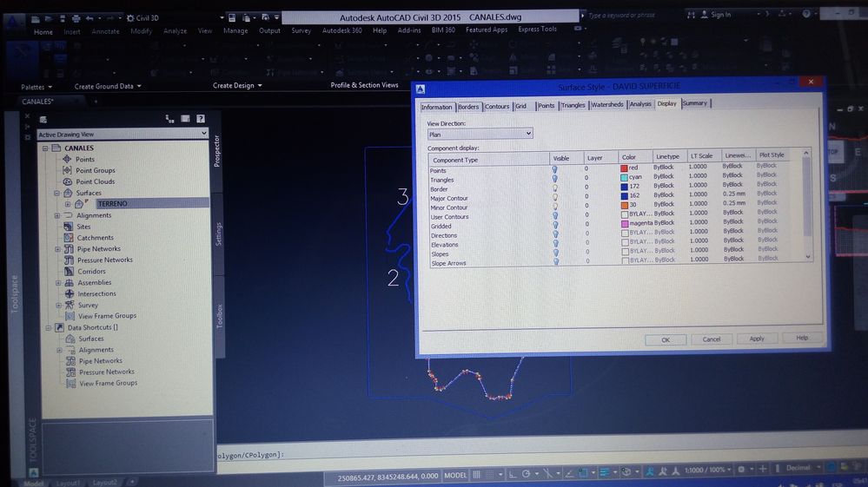The image size is (868, 487).
Task: Open the Triangles tab
Action: click(573, 105)
